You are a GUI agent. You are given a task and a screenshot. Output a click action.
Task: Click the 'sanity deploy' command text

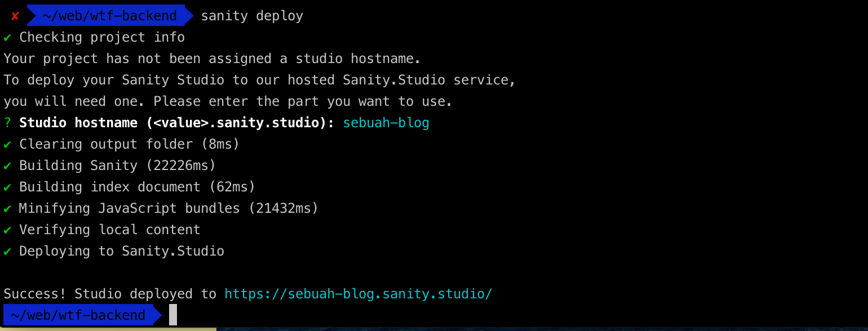click(x=252, y=16)
